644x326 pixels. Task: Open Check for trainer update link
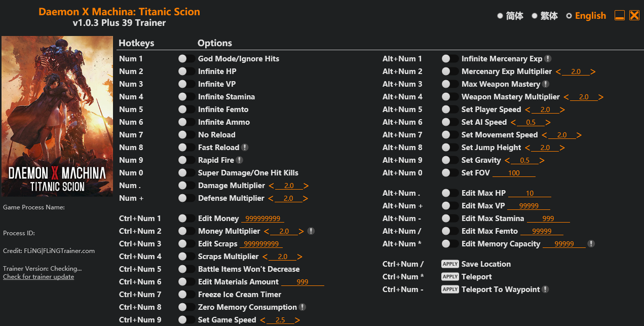tap(39, 277)
